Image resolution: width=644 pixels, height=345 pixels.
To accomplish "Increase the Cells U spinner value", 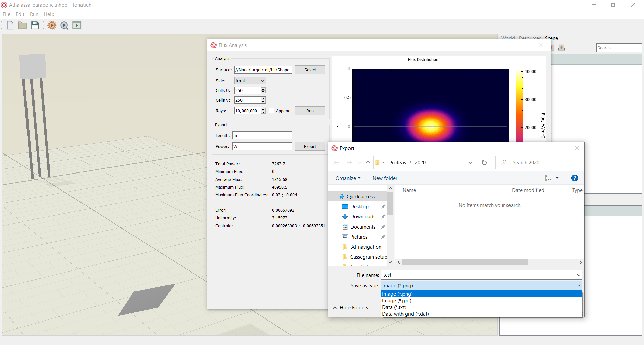I will click(x=263, y=89).
